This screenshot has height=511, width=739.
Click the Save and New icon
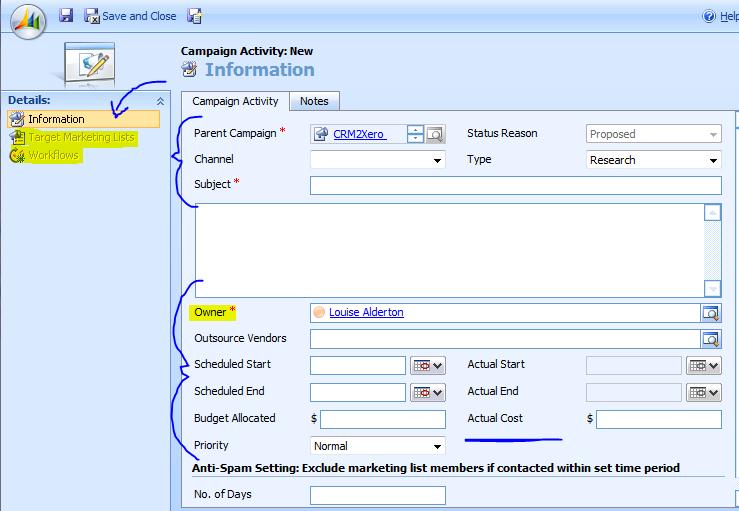195,15
